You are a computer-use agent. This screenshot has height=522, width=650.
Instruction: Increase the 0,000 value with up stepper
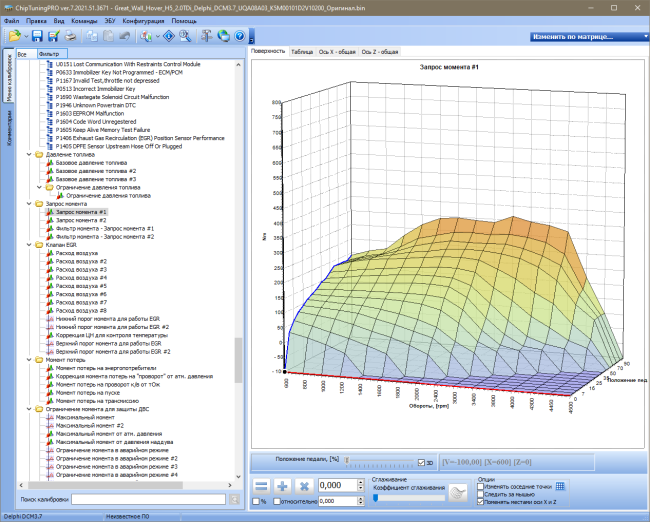point(361,482)
